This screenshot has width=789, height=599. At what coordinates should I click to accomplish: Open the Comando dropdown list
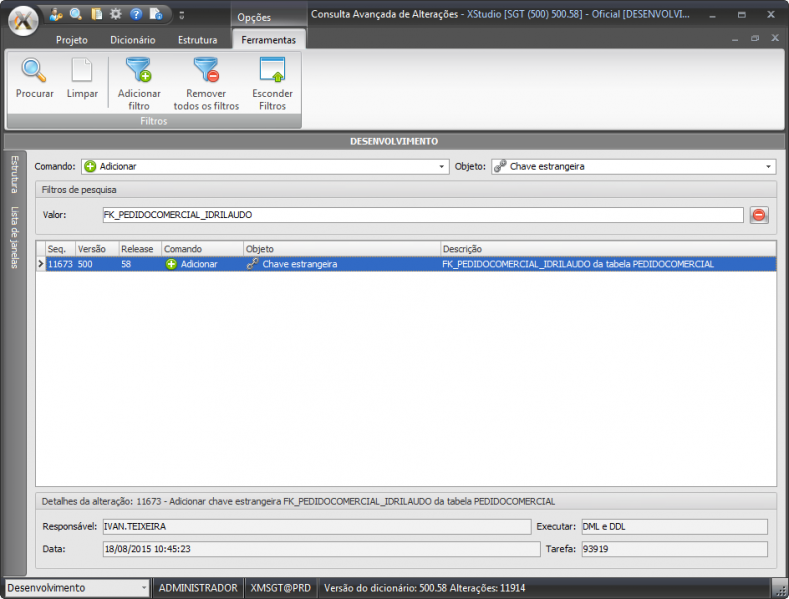(442, 167)
